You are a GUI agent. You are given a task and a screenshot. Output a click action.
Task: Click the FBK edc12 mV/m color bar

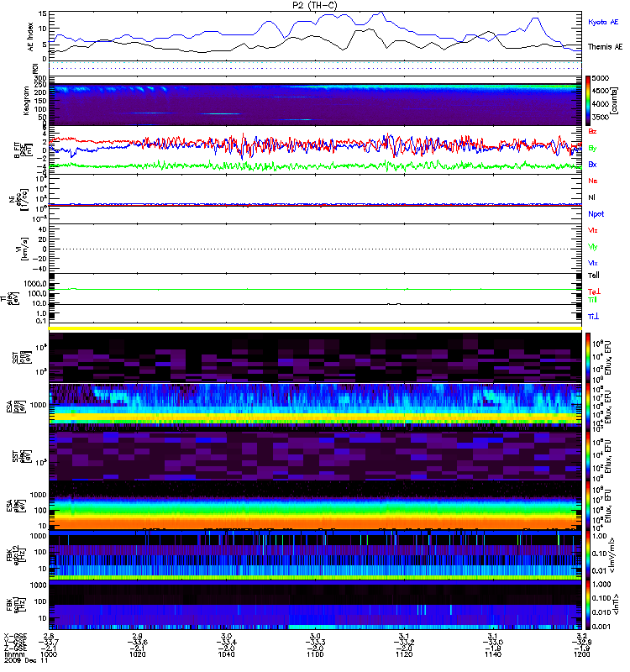[588, 555]
